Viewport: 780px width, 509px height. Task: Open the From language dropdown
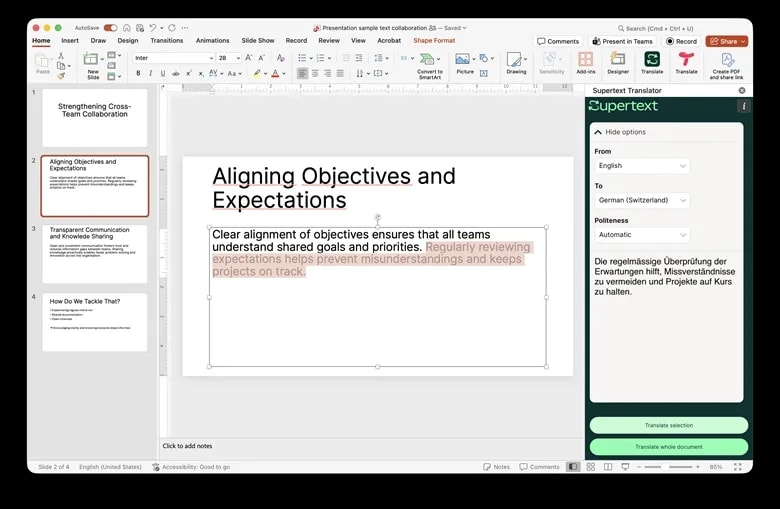[x=642, y=166]
